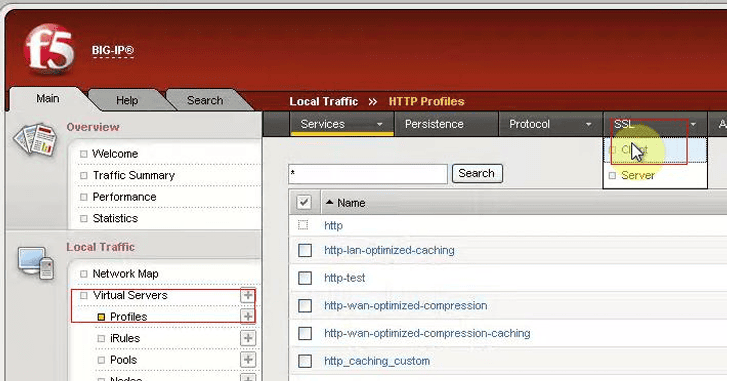Tick the http_caching_custom checkbox
This screenshot has width=730, height=381.
click(305, 361)
